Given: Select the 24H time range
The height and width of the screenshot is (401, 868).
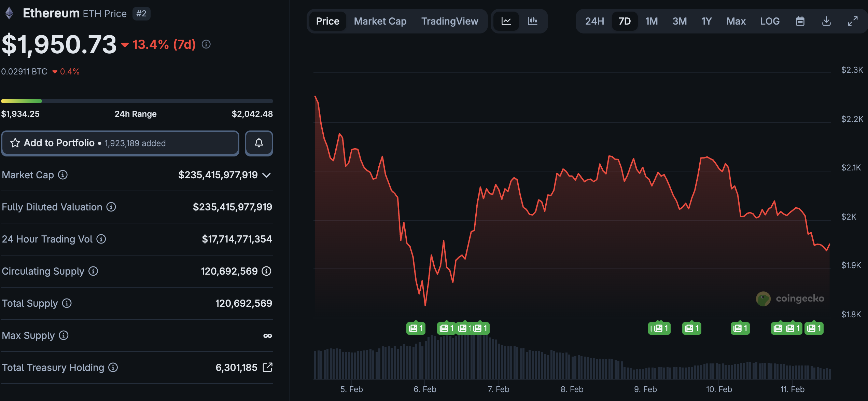Looking at the screenshot, I should [594, 21].
